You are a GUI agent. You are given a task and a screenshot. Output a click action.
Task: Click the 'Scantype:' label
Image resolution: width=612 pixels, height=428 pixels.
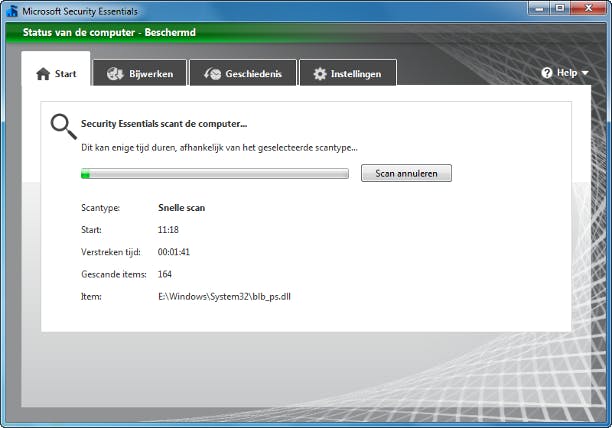[100, 208]
